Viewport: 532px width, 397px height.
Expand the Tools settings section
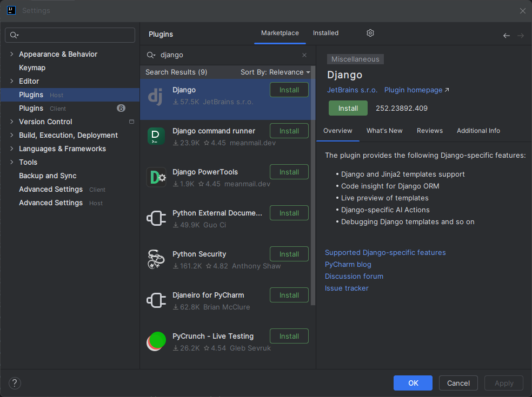(x=12, y=162)
